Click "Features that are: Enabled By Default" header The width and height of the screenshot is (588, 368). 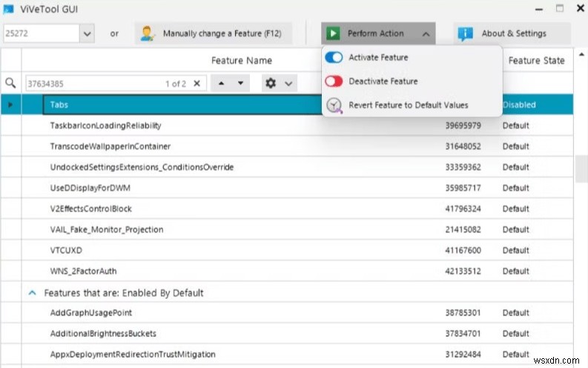(x=123, y=293)
